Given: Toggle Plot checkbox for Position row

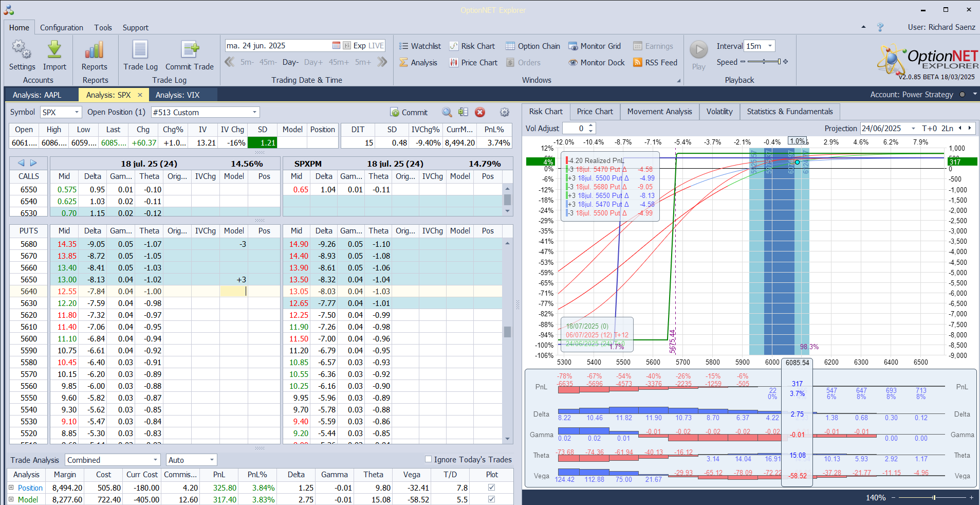Looking at the screenshot, I should click(491, 487).
